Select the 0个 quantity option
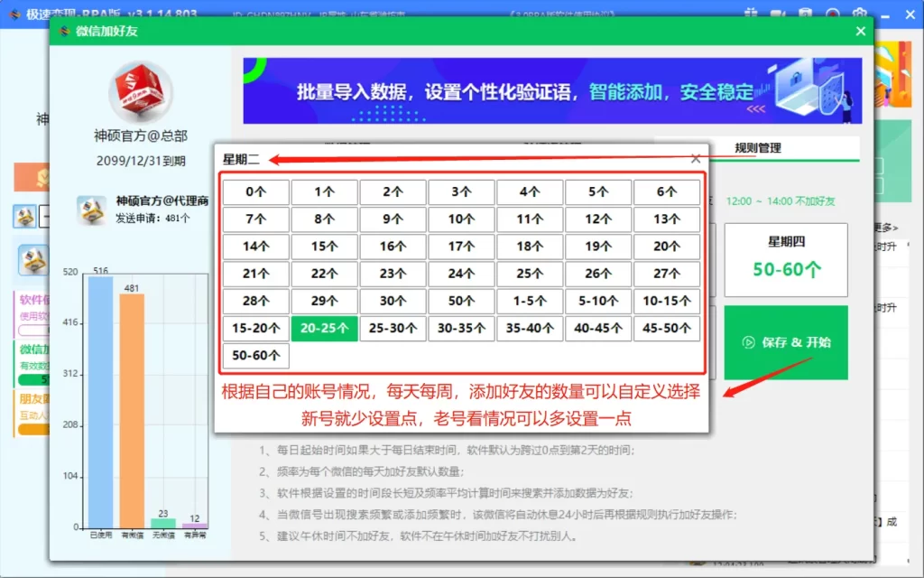924x578 pixels. [255, 191]
